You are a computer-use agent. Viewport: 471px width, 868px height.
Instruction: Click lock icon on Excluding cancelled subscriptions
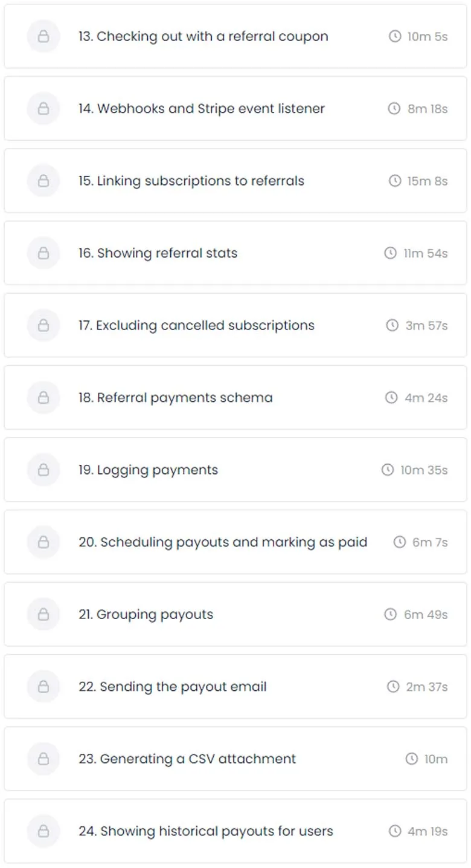(x=43, y=325)
